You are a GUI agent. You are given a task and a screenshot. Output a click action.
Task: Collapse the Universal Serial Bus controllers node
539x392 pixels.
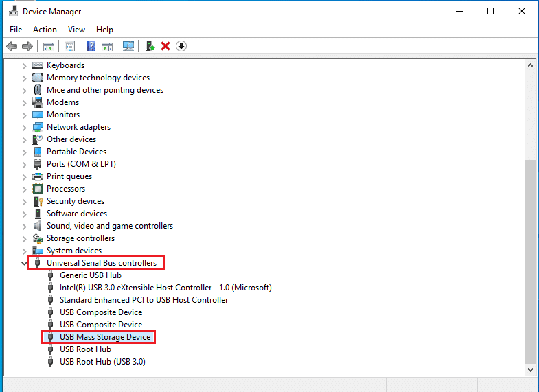(24, 263)
